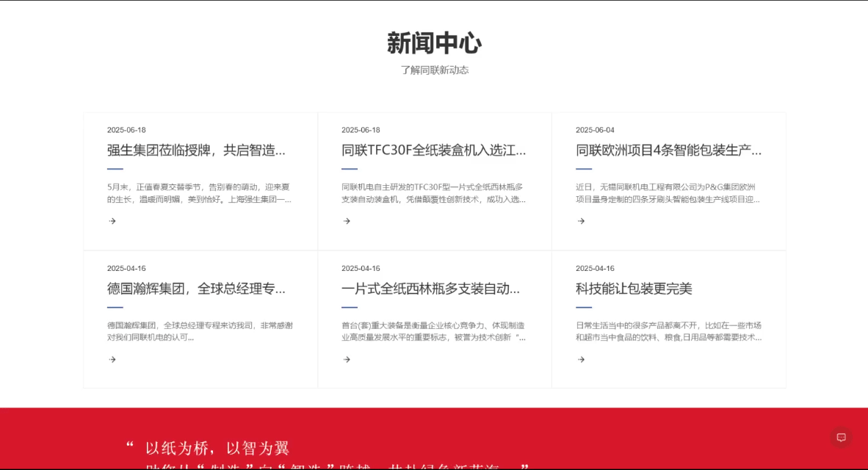Open the 同联TFC30F全纸装盒机入选 article link
This screenshot has height=470, width=868.
click(433, 150)
